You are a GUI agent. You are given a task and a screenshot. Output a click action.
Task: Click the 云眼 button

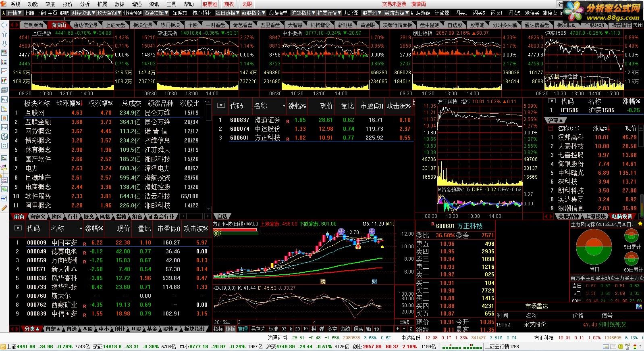[247, 4]
